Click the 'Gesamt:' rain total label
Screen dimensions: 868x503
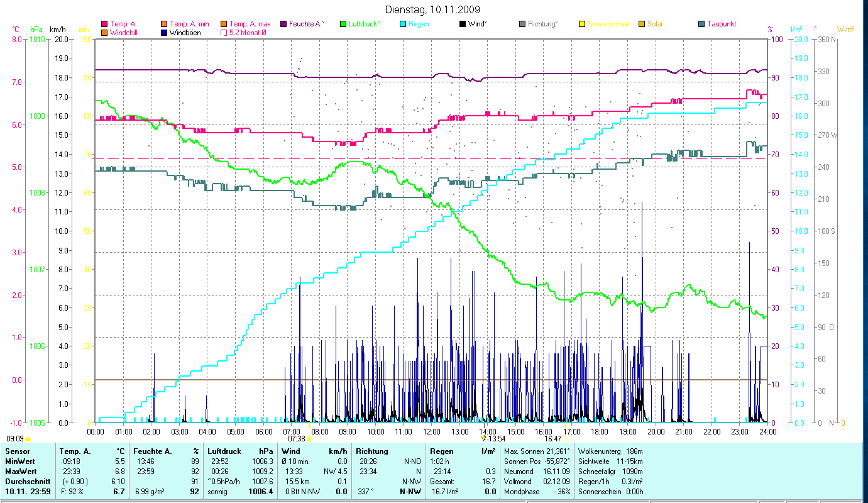[x=442, y=482]
